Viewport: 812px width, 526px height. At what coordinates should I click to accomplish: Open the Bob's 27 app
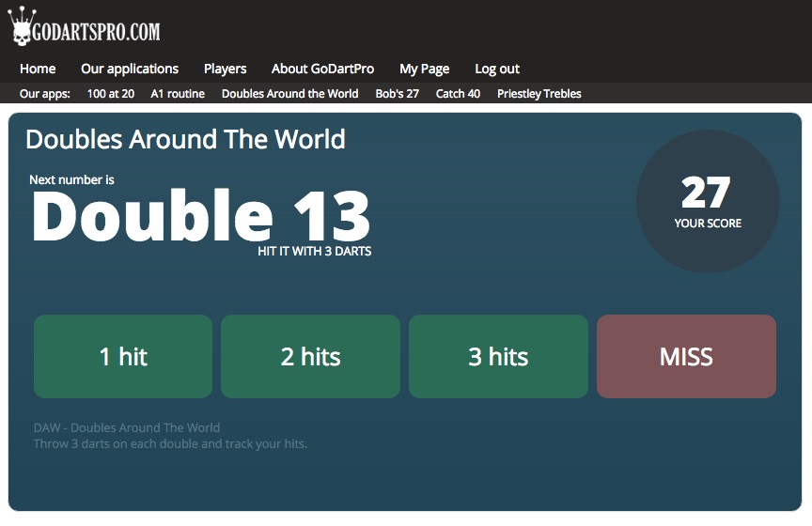398,94
